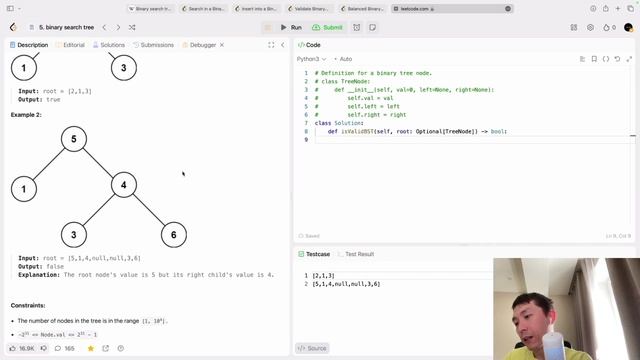Viewport: 640px width, 360px height.
Task: Click the Constraints heading
Action: (x=28, y=305)
